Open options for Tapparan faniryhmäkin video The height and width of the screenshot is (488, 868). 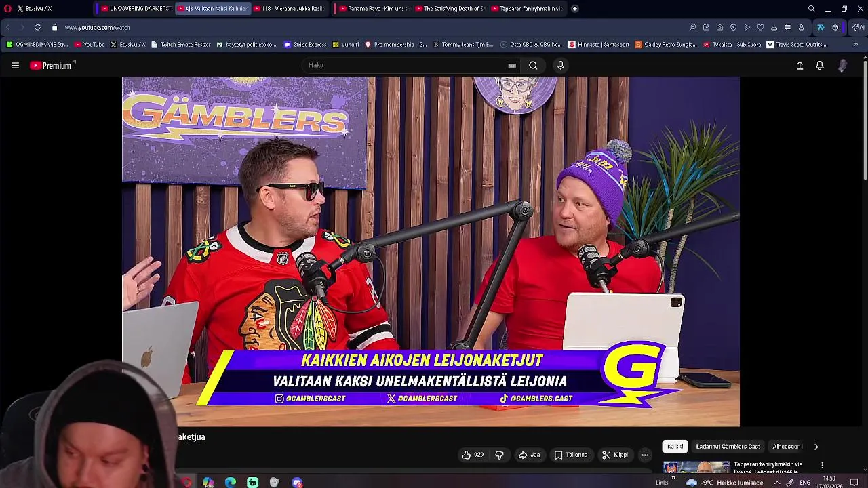click(x=822, y=466)
